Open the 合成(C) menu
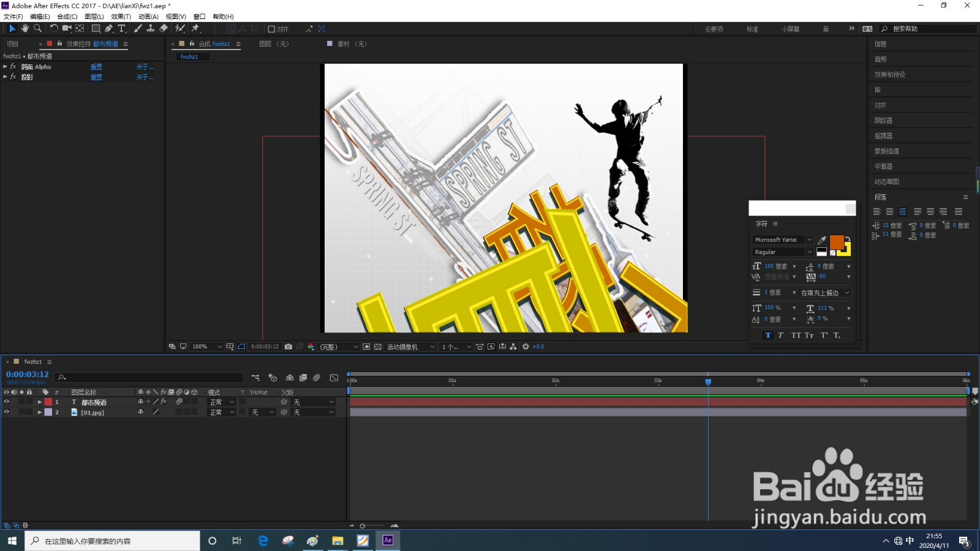This screenshot has height=551, width=980. coord(67,17)
